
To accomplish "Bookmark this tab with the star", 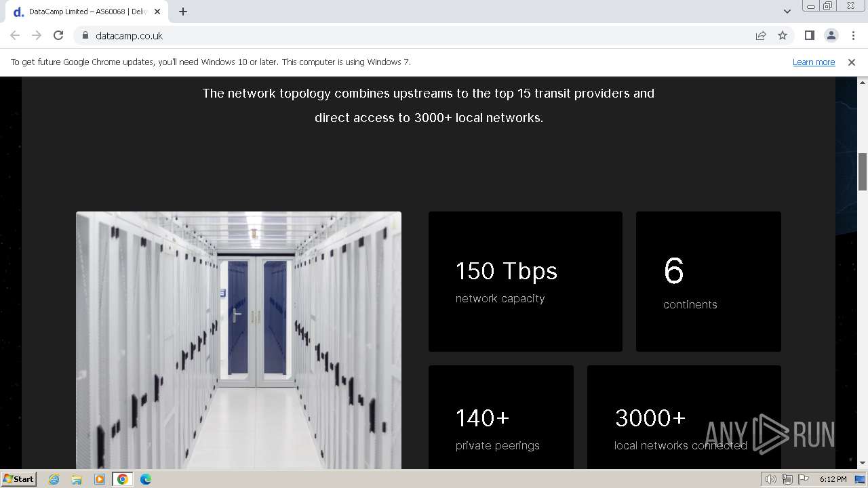I will [783, 35].
